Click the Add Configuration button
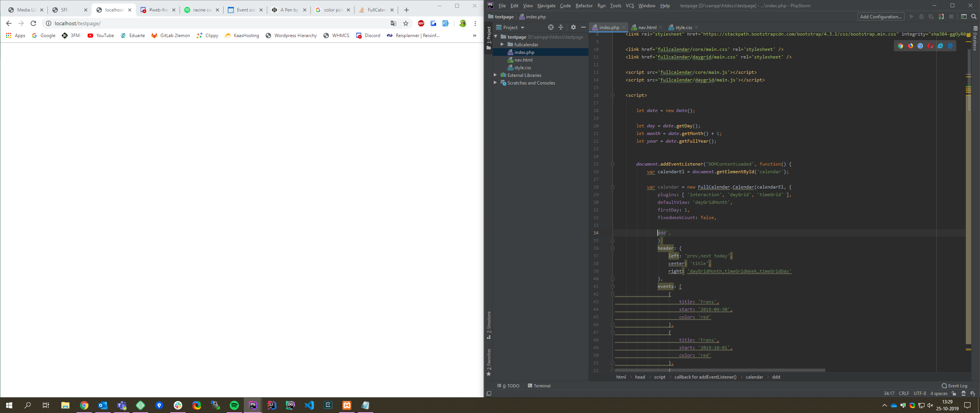The width and height of the screenshot is (980, 413). 880,16
